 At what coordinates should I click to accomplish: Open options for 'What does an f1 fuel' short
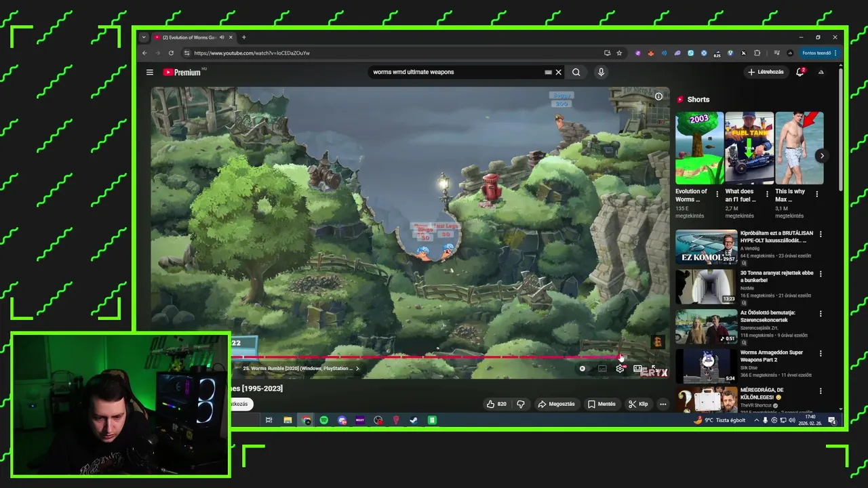(x=767, y=194)
